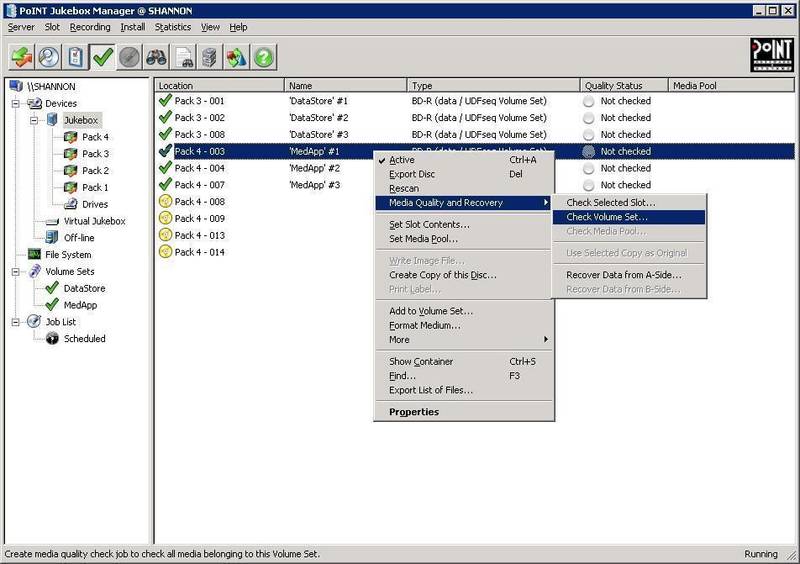Click the grayed-out disc toolbar icon
This screenshot has height=564, width=800.
click(x=129, y=57)
